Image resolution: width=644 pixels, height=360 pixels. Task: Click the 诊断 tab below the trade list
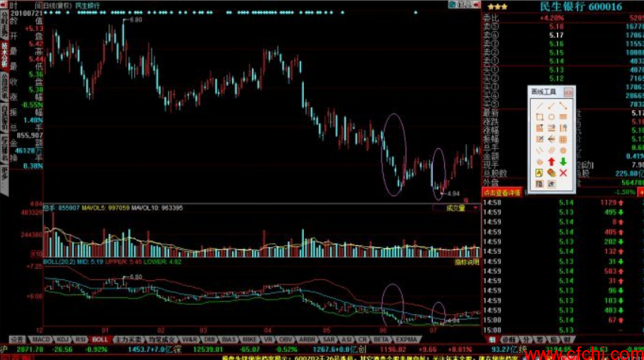(x=508, y=340)
